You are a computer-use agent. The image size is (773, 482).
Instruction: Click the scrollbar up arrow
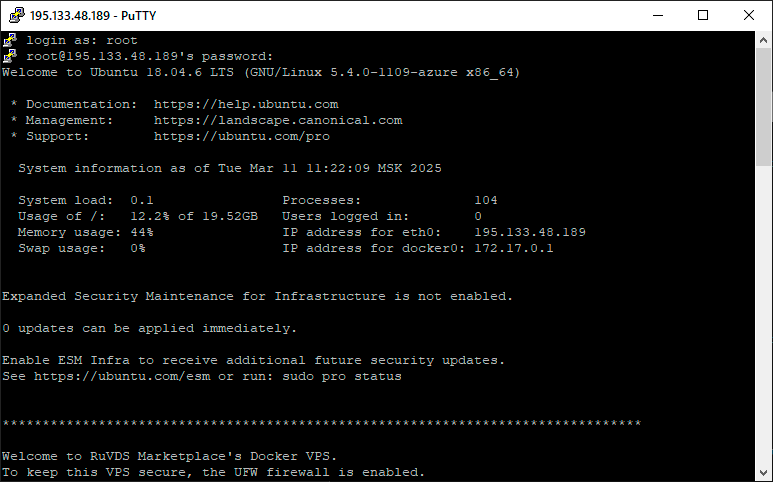[x=763, y=40]
